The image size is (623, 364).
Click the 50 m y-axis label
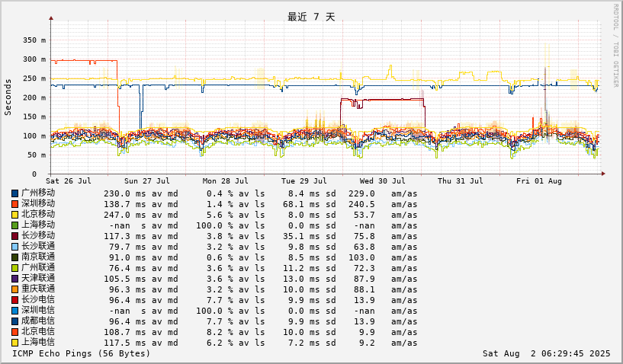[37, 155]
